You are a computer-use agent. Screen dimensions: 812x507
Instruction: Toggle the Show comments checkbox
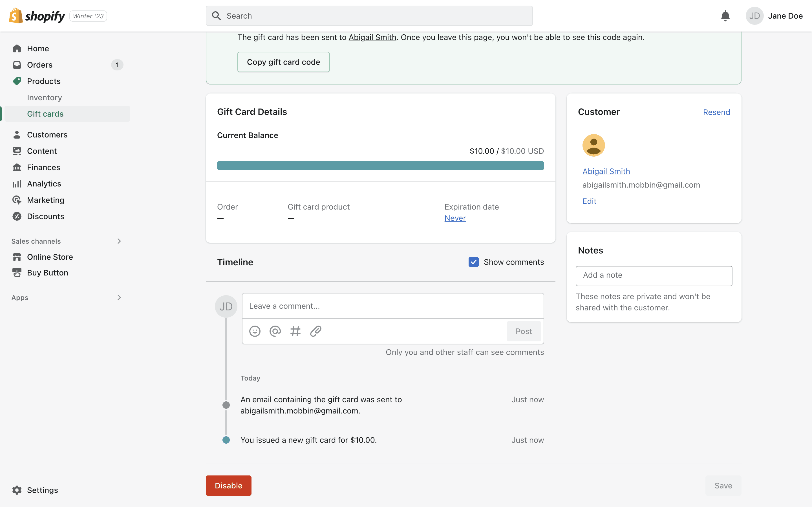point(473,262)
